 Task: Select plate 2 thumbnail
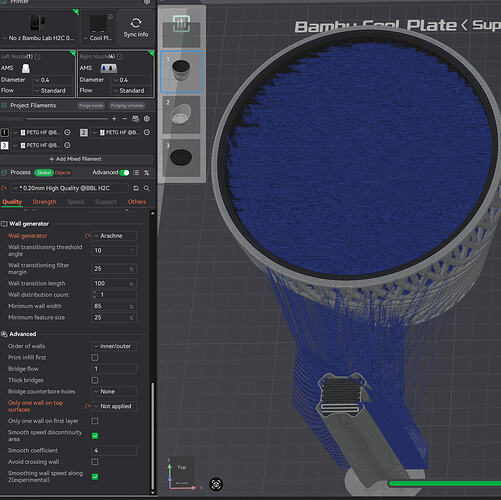[181, 115]
